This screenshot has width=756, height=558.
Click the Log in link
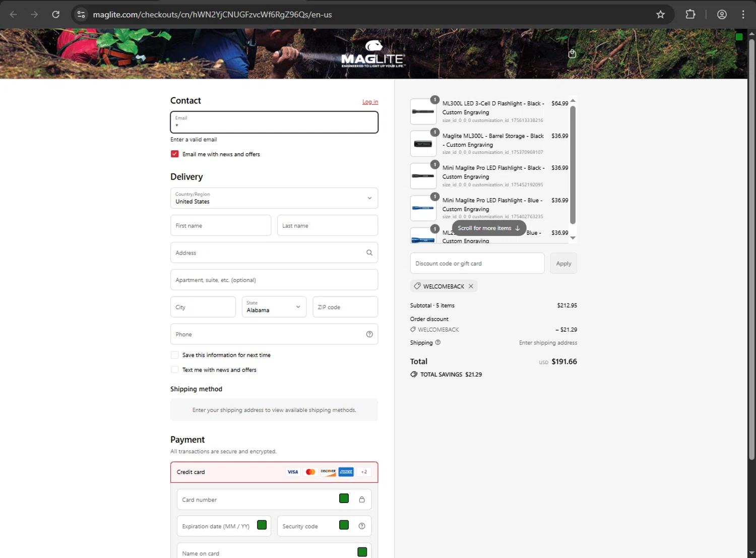click(x=370, y=102)
